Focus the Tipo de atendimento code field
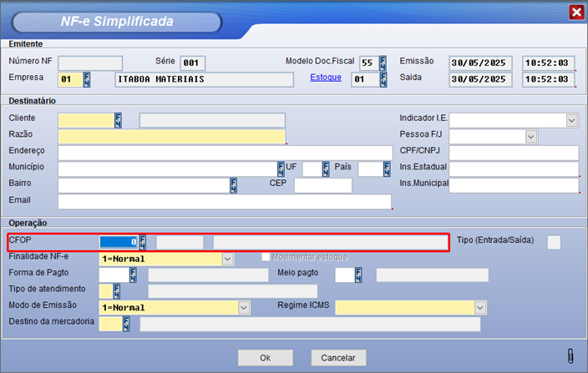588x373 pixels. [106, 291]
